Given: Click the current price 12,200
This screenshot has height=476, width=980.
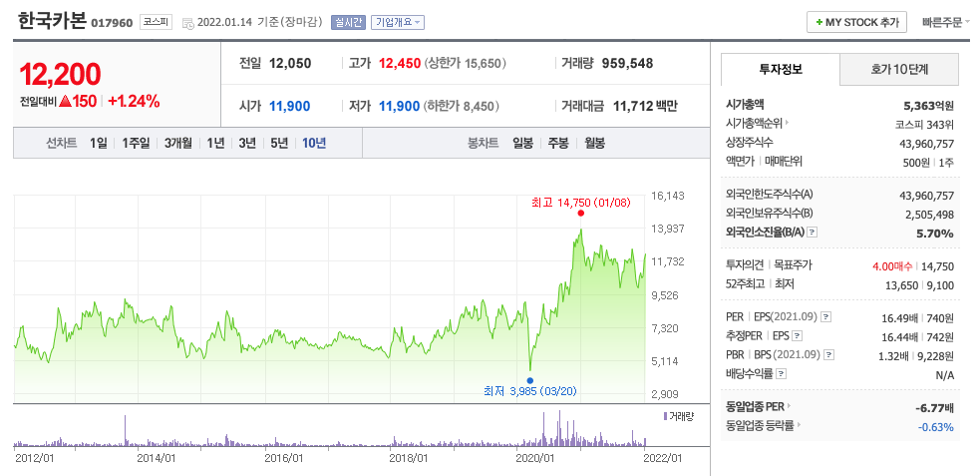Looking at the screenshot, I should coord(60,75).
